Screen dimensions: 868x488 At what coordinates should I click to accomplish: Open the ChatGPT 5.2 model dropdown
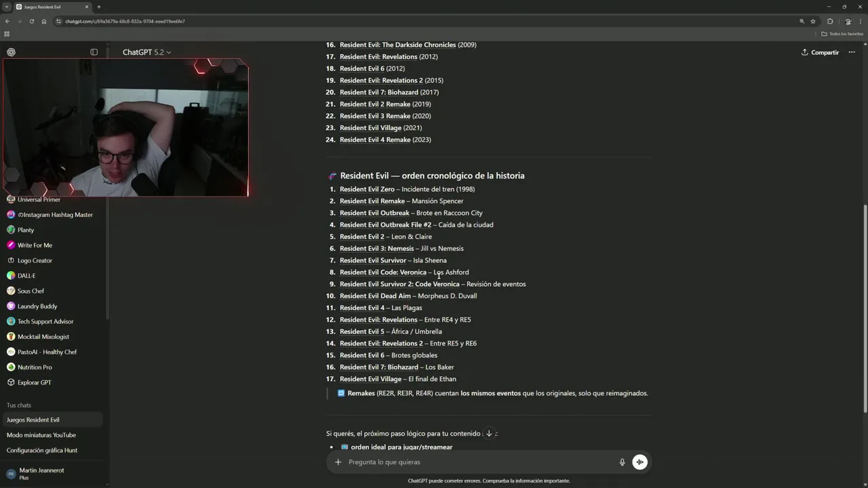146,52
